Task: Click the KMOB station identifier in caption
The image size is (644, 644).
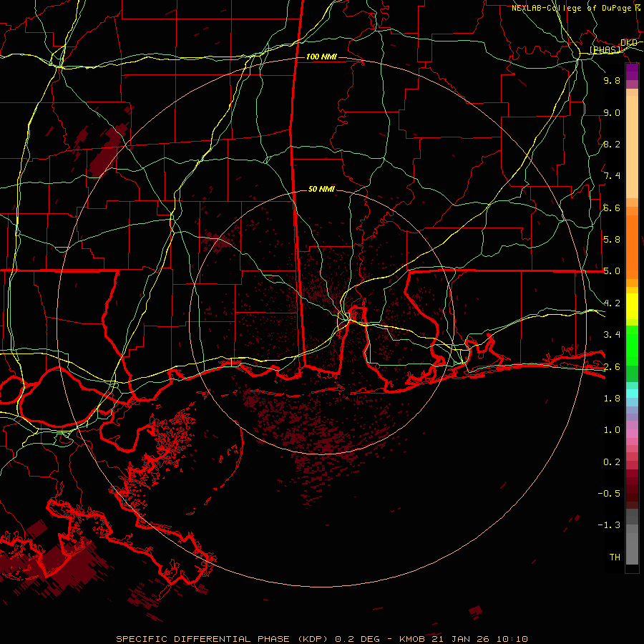Action: point(413,639)
